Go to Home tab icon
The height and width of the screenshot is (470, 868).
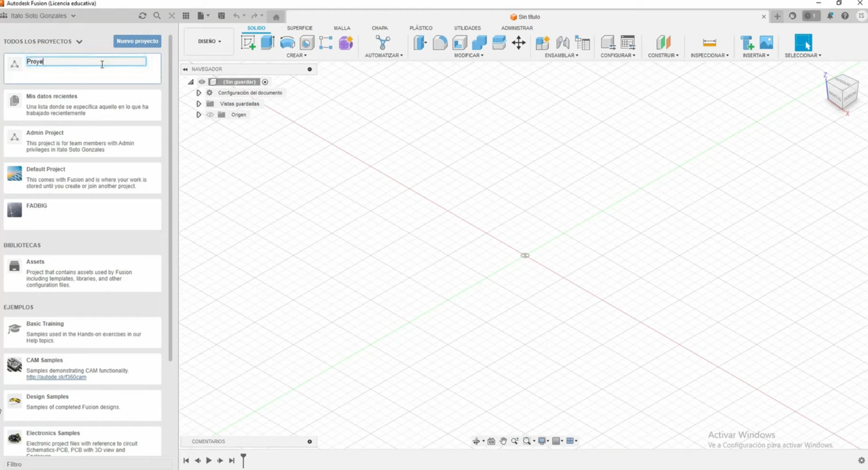tap(276, 17)
